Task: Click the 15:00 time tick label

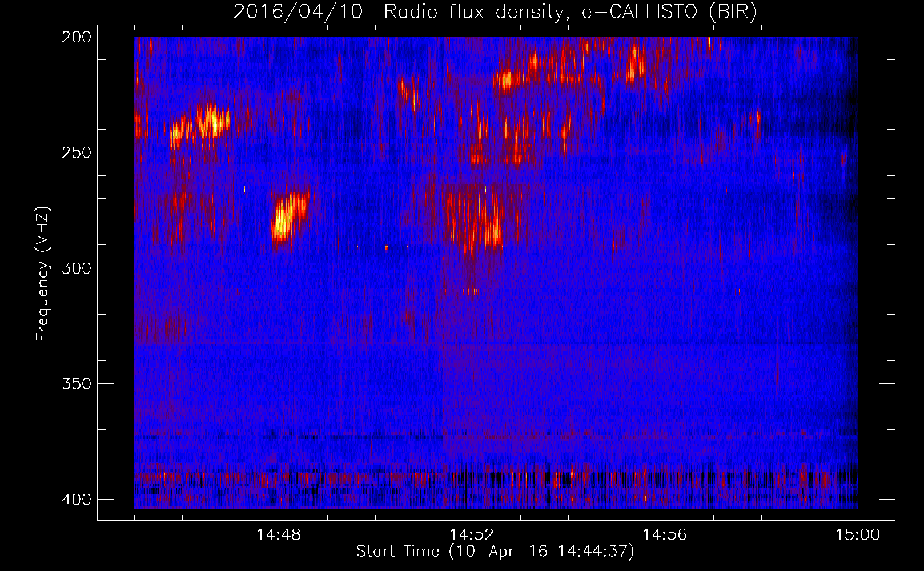Action: 858,535
